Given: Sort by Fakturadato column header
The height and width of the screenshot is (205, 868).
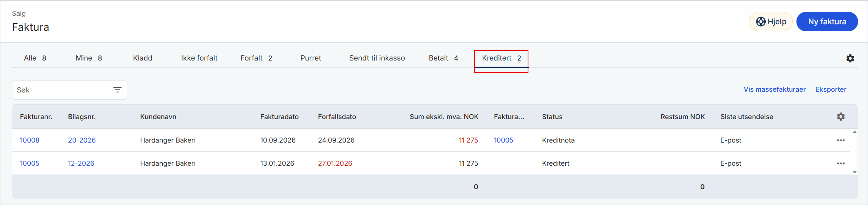Looking at the screenshot, I should 279,117.
